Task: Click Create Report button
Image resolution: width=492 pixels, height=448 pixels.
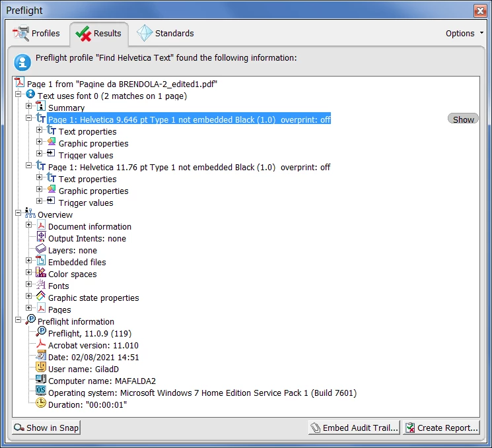Action: click(442, 428)
